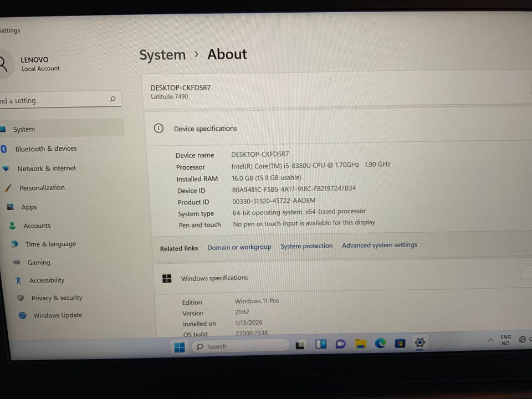Click the sync icon beside Windows Update
The image size is (532, 399).
(x=22, y=315)
